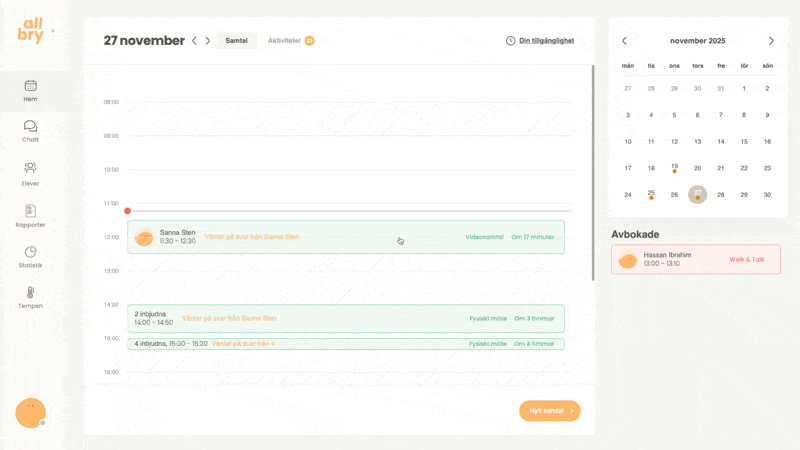This screenshot has width=800, height=450.
Task: Click the orange user avatar at bottom left
Action: [x=30, y=412]
